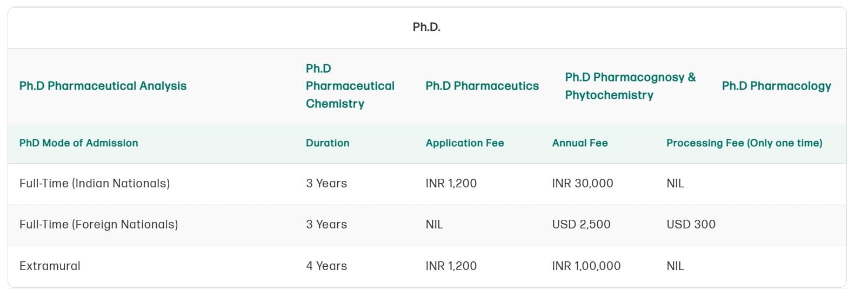Click the INR 1,00,000 annual fee cell
Image resolution: width=868 pixels, height=297 pixels.
click(x=586, y=266)
